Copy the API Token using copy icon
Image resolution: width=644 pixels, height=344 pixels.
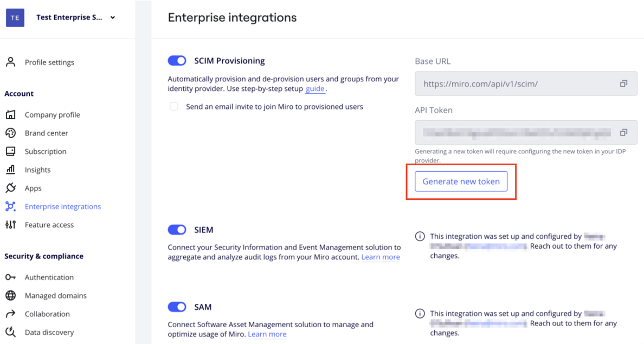623,132
